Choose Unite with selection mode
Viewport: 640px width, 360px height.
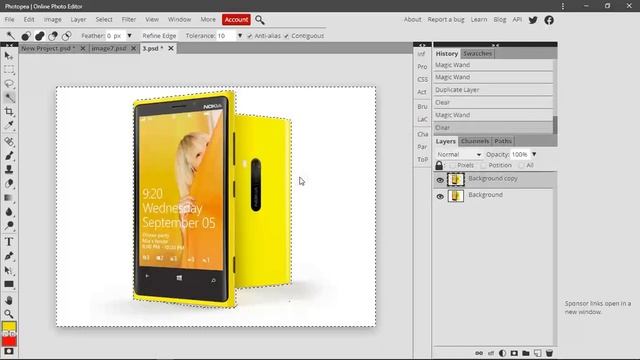click(40, 36)
